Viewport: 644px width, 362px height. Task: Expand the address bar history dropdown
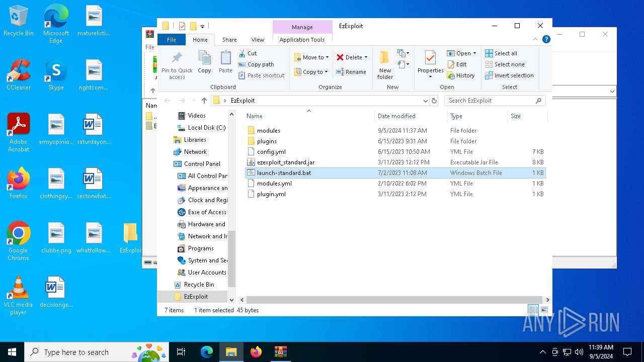[426, 101]
